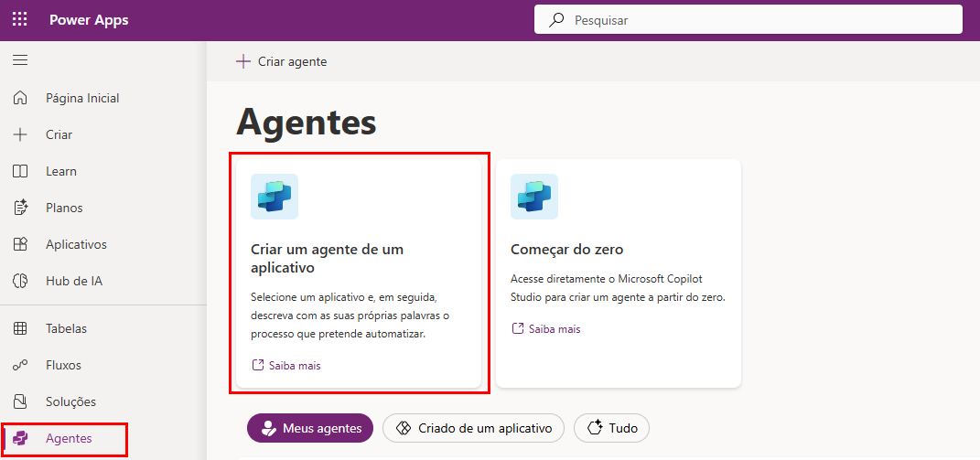Screen dimensions: 980x460
Task: Click the Agentes page heading
Action: coord(307,122)
